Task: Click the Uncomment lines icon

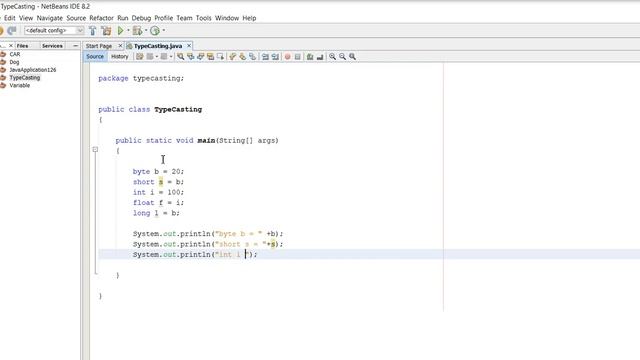Action: coord(320,57)
